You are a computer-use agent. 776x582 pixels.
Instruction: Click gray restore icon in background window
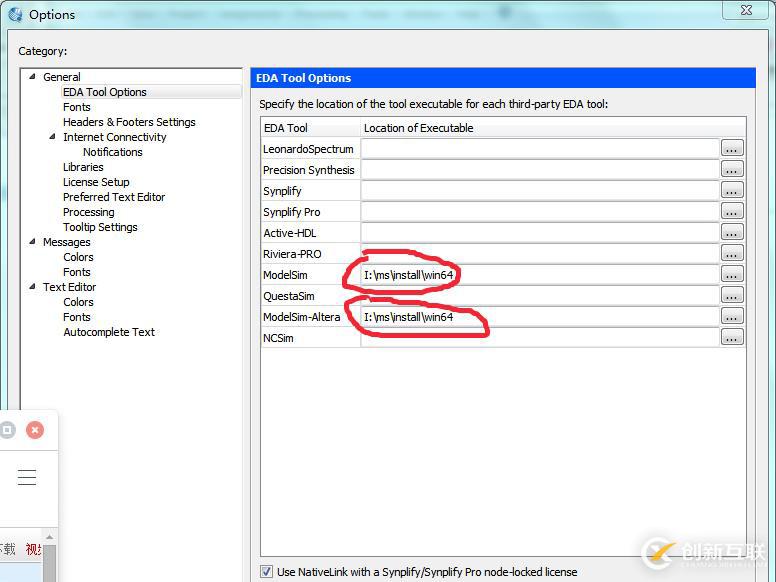point(7,430)
